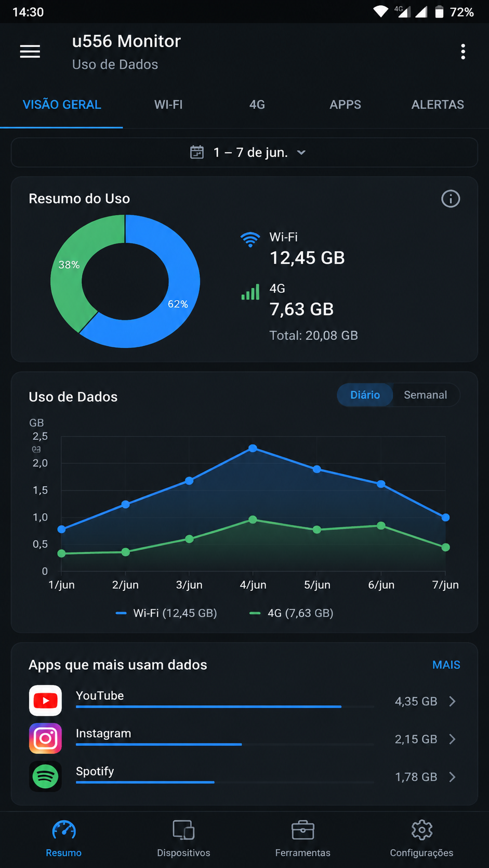
Task: Tap the 7,63 GB 4G value
Action: click(301, 309)
